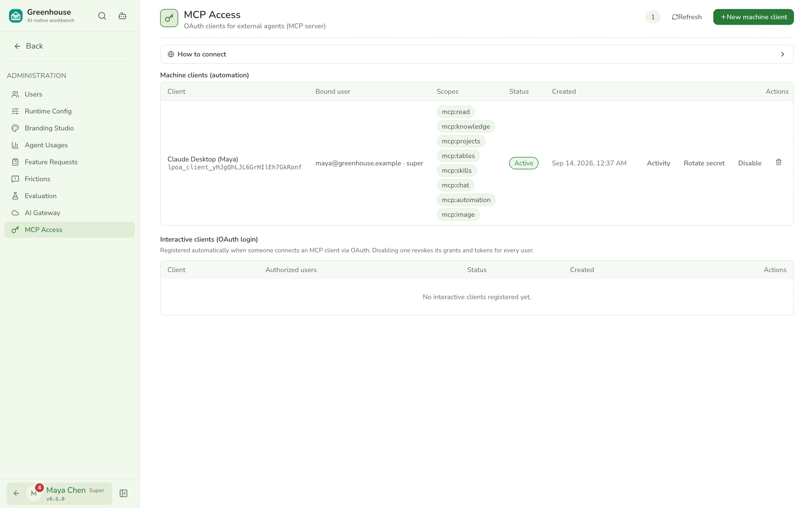Viewport: 812px width, 508px height.
Task: Click the MCP Access key icon in sidebar
Action: click(15, 230)
